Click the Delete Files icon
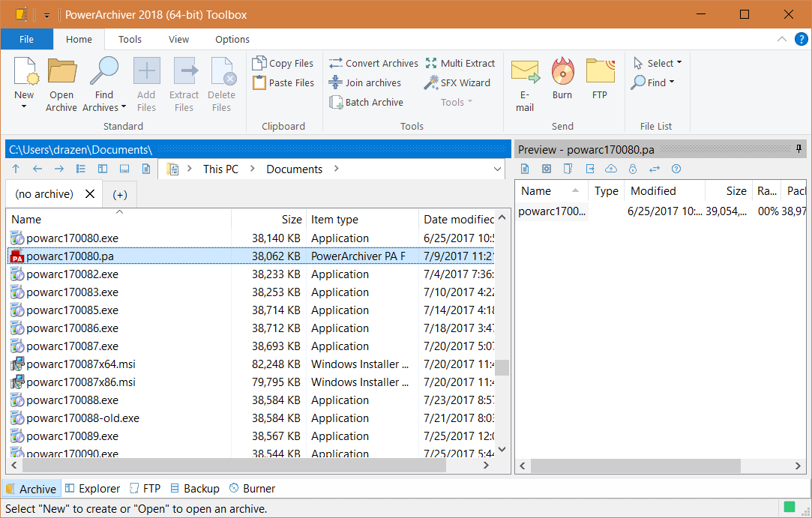This screenshot has height=518, width=812. pyautogui.click(x=222, y=71)
